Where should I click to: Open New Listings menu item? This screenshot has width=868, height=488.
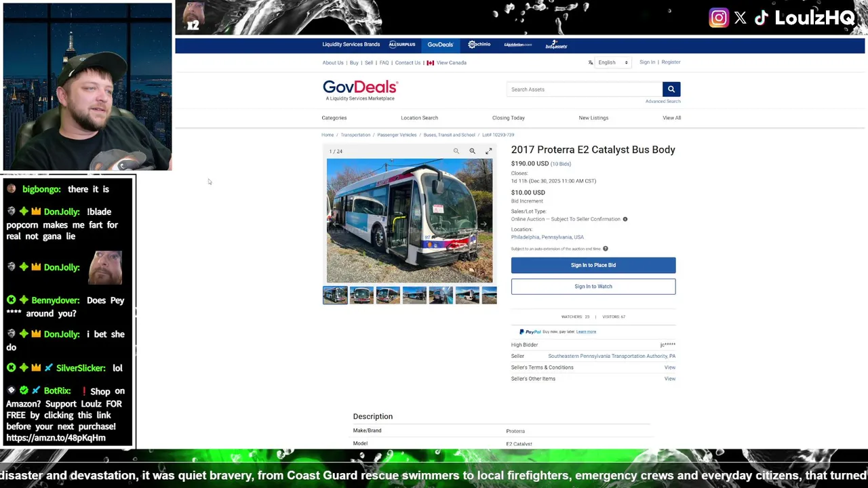pos(593,118)
